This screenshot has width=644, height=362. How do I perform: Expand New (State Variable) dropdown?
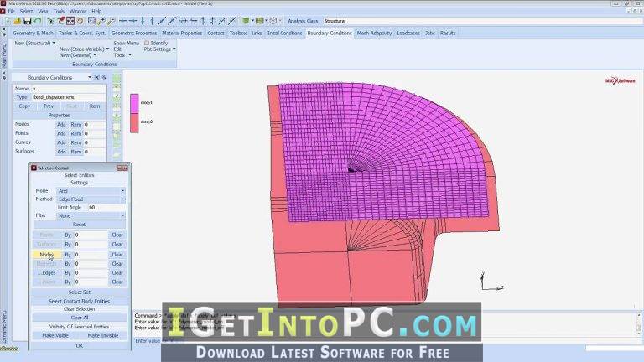(84, 49)
